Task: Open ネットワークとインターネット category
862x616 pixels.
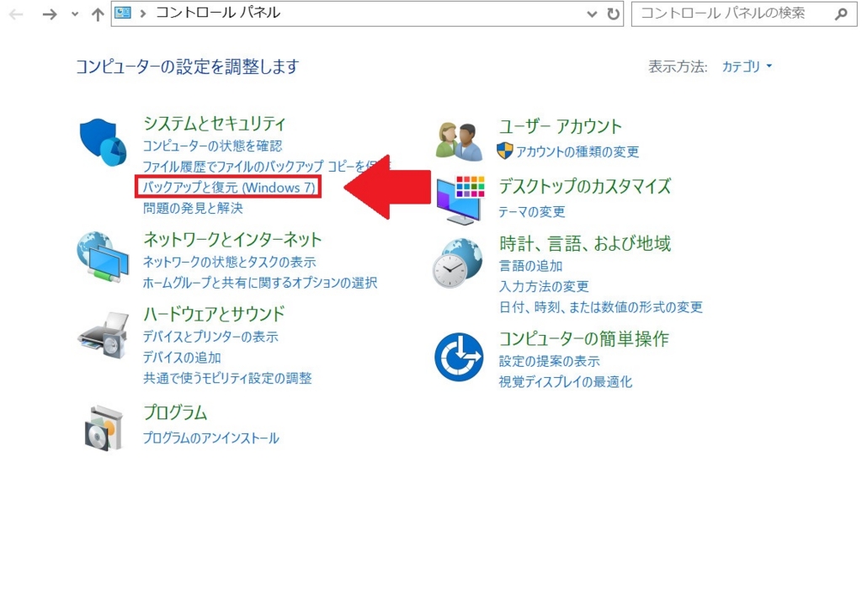Action: coord(232,240)
